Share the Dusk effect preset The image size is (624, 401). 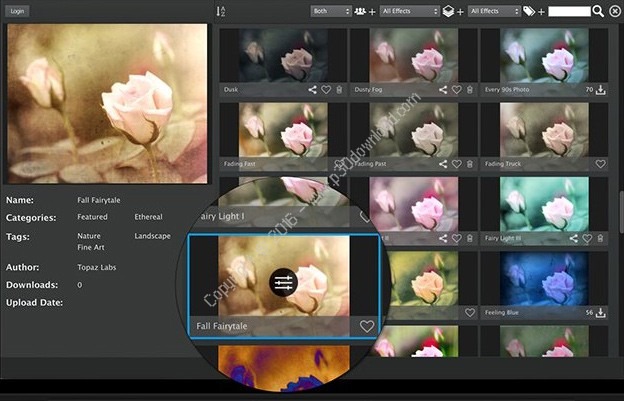coord(313,90)
